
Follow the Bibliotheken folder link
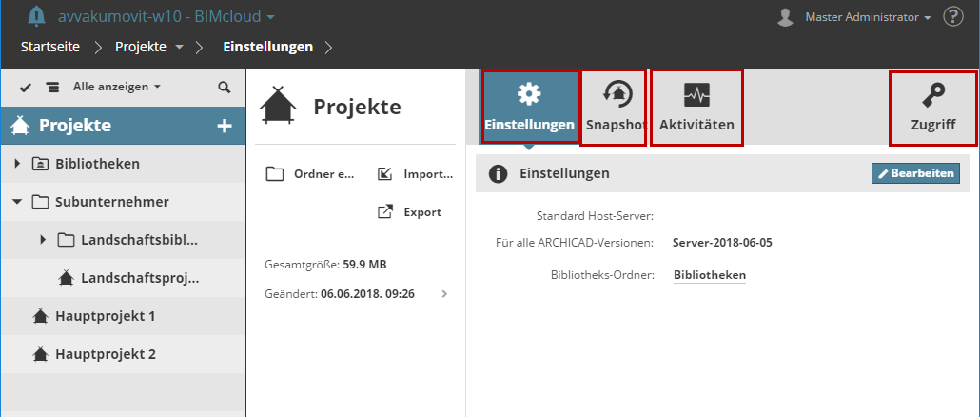click(709, 275)
